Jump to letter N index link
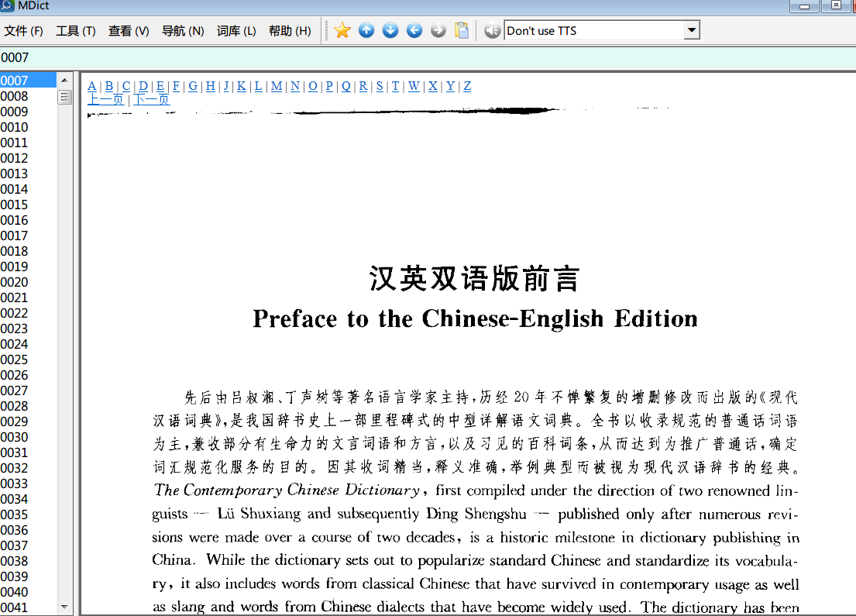Viewport: 856px width, 616px height. pyautogui.click(x=295, y=86)
